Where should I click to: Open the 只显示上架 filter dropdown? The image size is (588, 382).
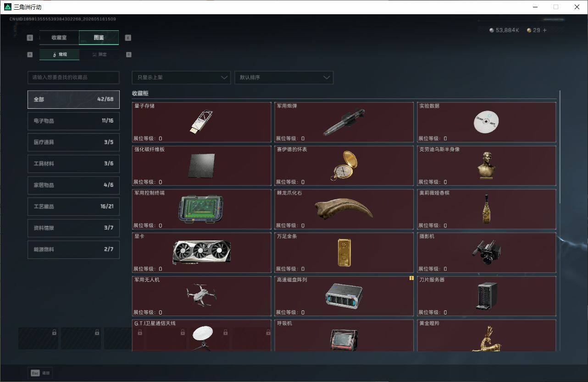181,78
